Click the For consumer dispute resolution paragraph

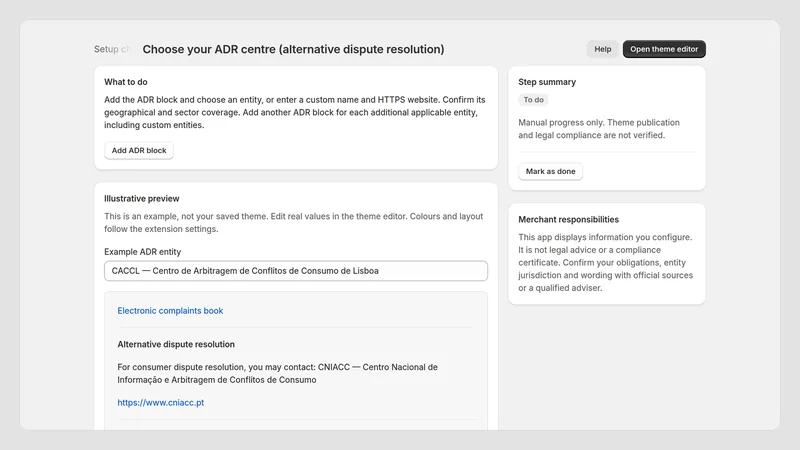pyautogui.click(x=278, y=373)
